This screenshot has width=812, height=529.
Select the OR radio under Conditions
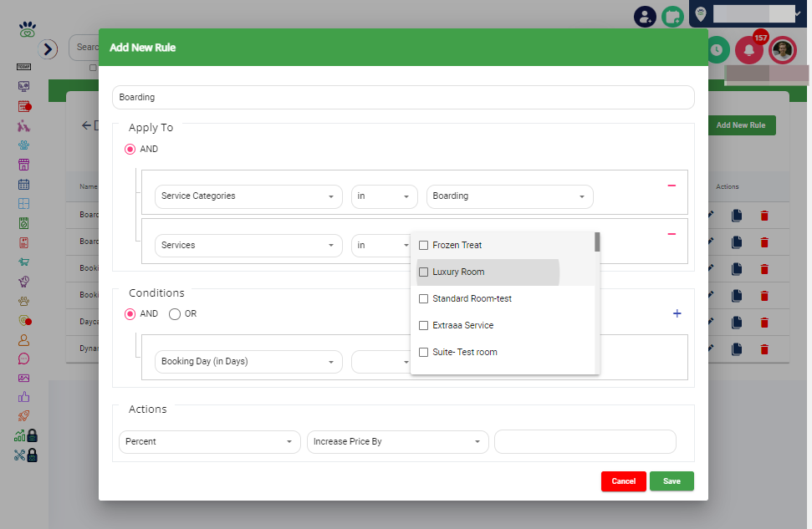[175, 314]
